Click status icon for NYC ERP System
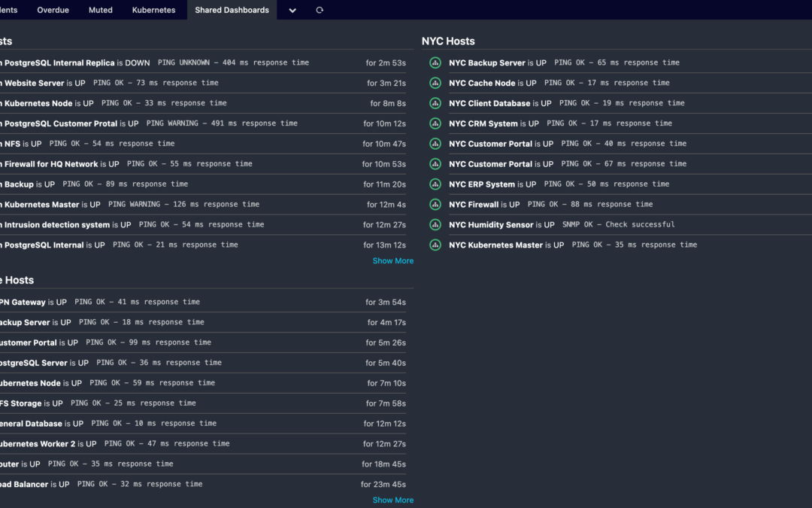 435,184
